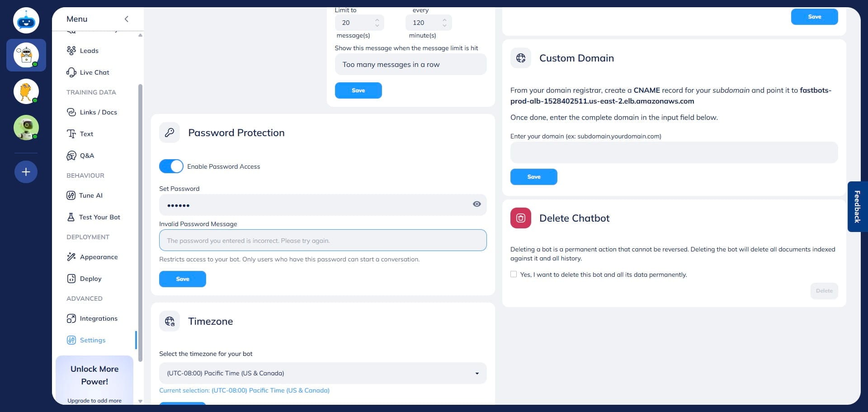
Task: Click the limit-hit message text field
Action: click(410, 64)
